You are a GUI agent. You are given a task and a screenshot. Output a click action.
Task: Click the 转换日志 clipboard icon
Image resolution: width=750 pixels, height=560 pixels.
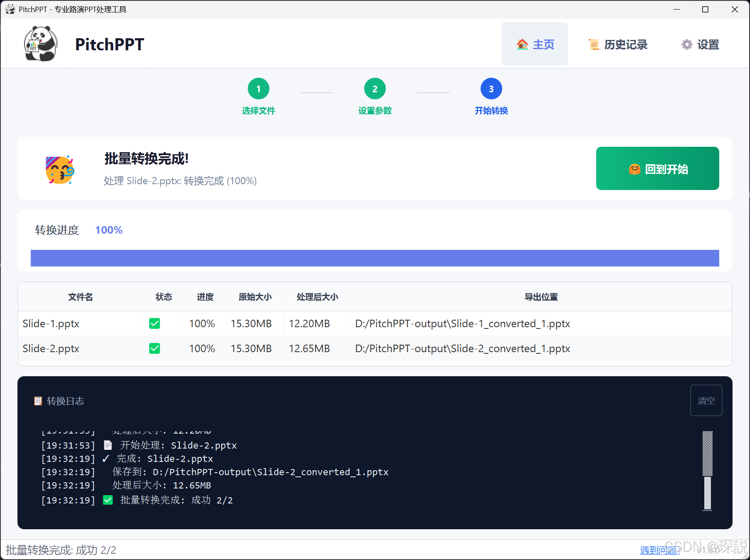[x=38, y=401]
